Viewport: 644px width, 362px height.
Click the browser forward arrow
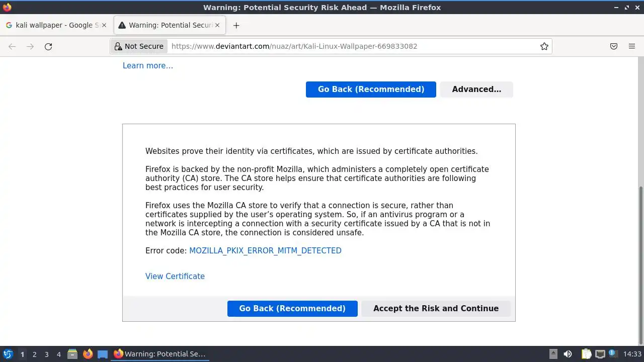pyautogui.click(x=30, y=46)
